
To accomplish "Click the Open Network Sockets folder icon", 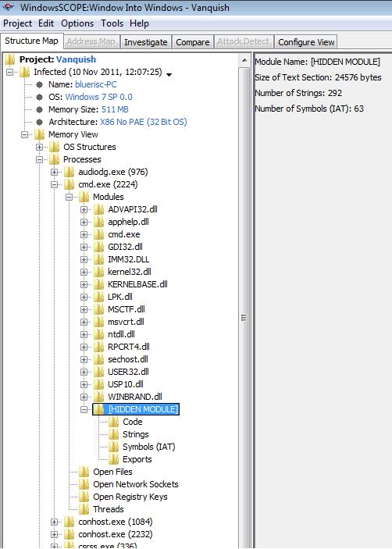I will coord(84,485).
